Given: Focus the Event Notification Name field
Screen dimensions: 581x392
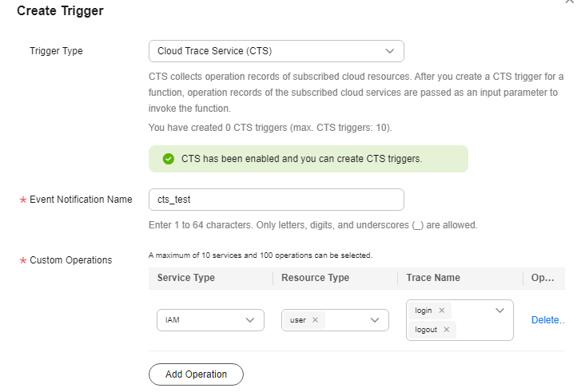Looking at the screenshot, I should click(x=276, y=200).
